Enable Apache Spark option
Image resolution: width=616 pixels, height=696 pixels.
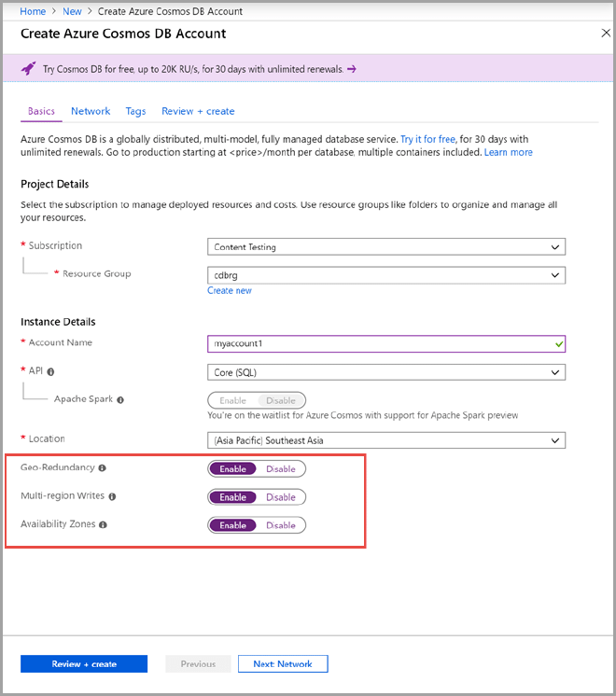click(232, 400)
